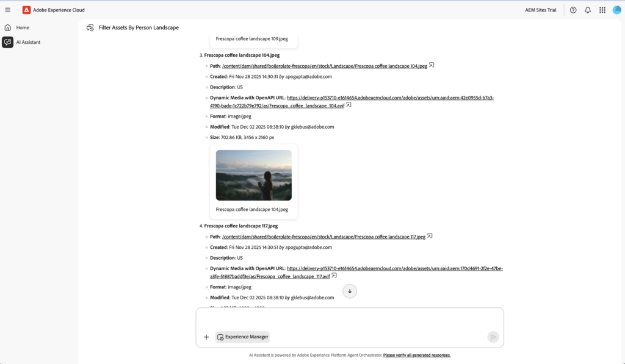Go to Home in sidebar
625x364 pixels.
(23, 27)
